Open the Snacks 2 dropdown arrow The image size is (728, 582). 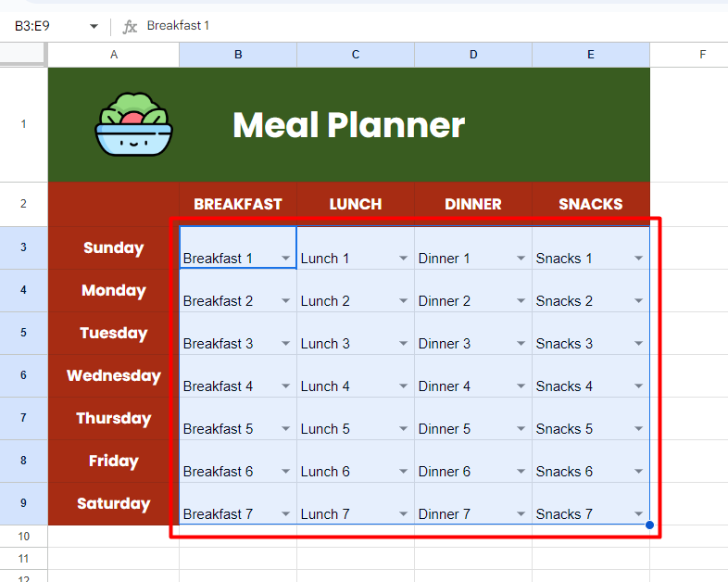pos(639,300)
